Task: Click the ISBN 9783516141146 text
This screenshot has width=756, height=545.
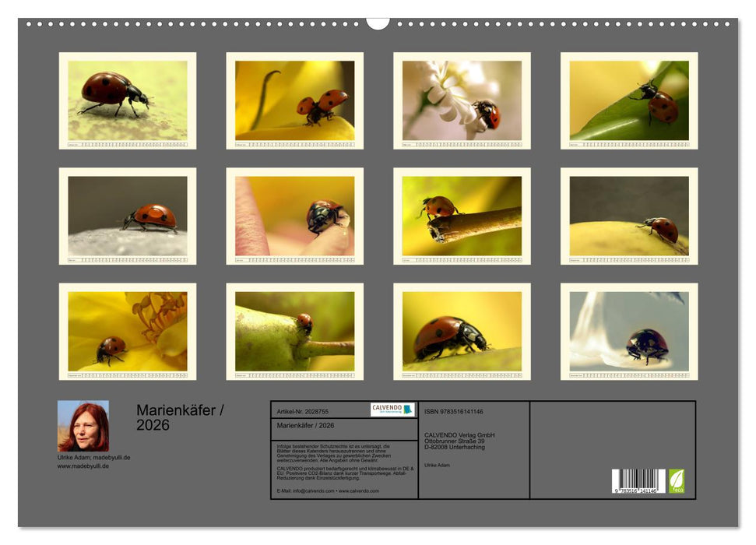Action: pyautogui.click(x=454, y=411)
